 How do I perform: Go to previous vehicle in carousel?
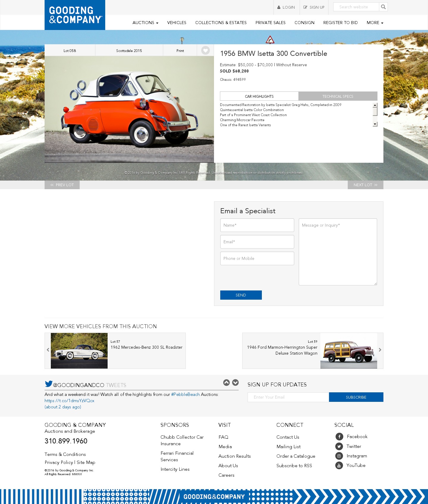(48, 350)
